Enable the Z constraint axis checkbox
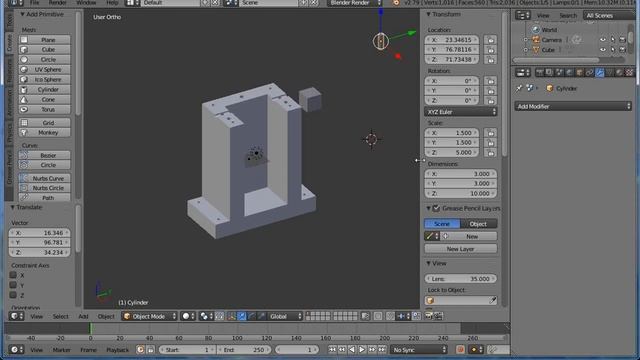 pos(13,295)
